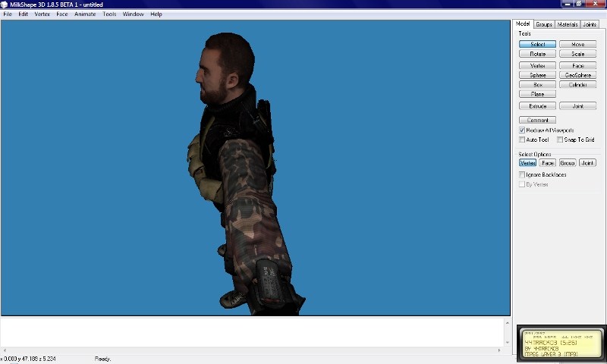Choose the Scale tool
The width and height of the screenshot is (607, 364).
(x=578, y=54)
